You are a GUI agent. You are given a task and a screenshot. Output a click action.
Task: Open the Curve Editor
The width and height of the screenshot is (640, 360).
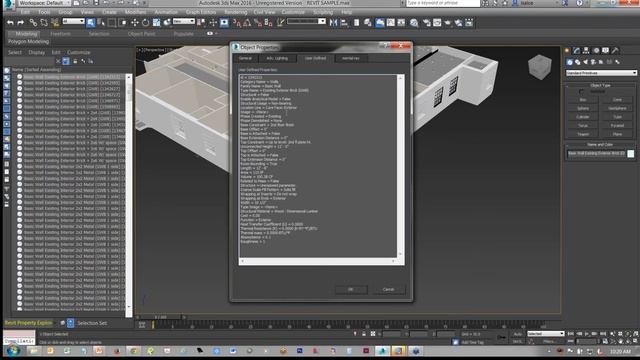(391, 23)
